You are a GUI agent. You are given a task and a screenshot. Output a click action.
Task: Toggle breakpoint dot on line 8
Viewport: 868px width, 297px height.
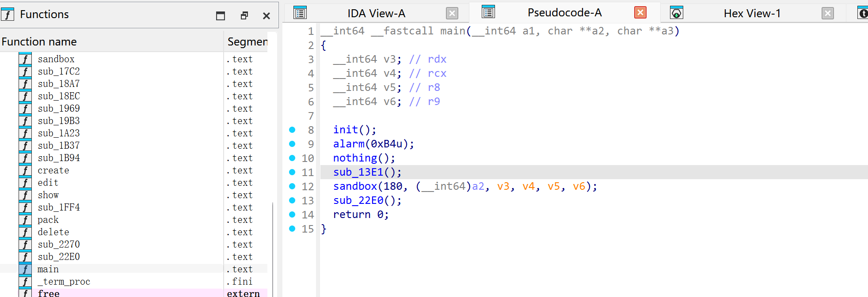pos(292,130)
